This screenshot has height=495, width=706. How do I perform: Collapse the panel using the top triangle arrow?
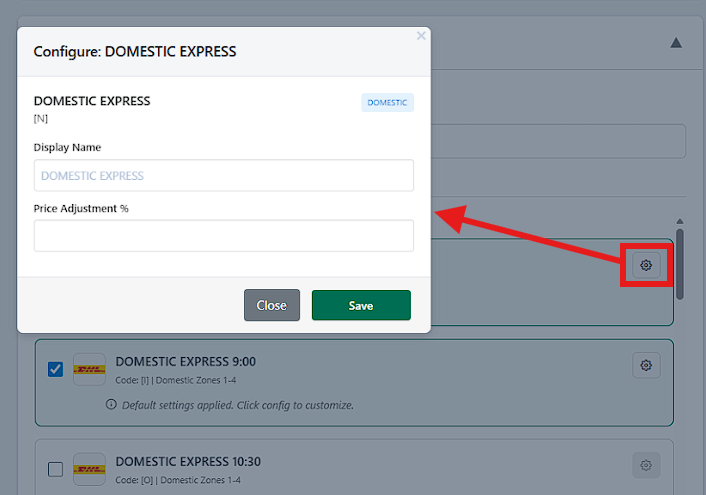tap(676, 43)
